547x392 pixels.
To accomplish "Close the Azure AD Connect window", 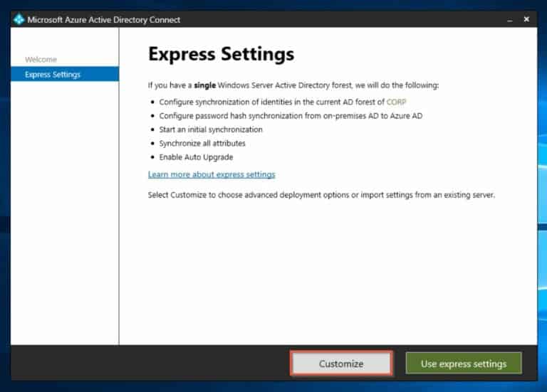I will 526,19.
